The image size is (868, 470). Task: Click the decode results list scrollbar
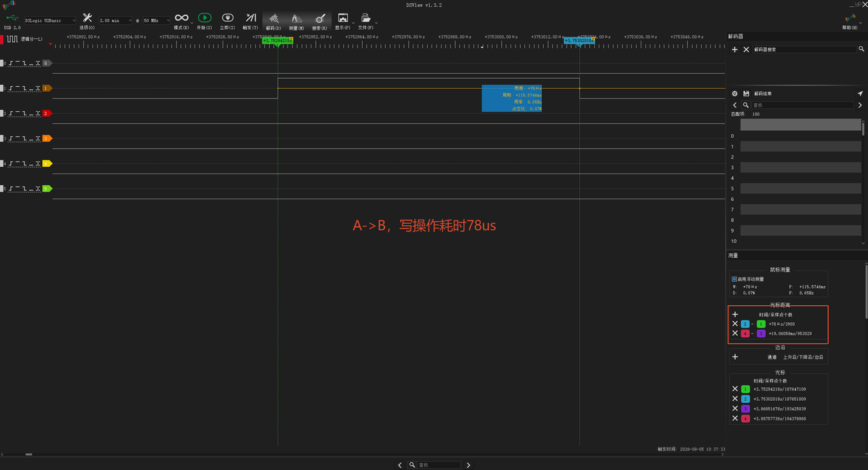click(x=863, y=129)
